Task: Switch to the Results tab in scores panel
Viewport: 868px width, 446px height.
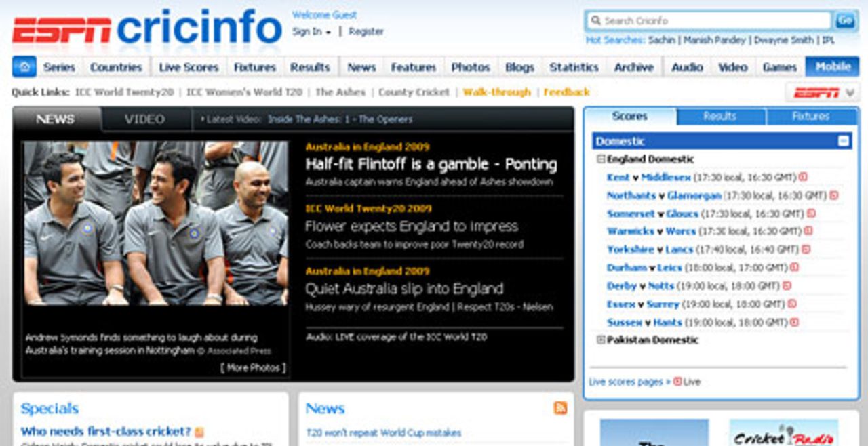Action: tap(719, 117)
